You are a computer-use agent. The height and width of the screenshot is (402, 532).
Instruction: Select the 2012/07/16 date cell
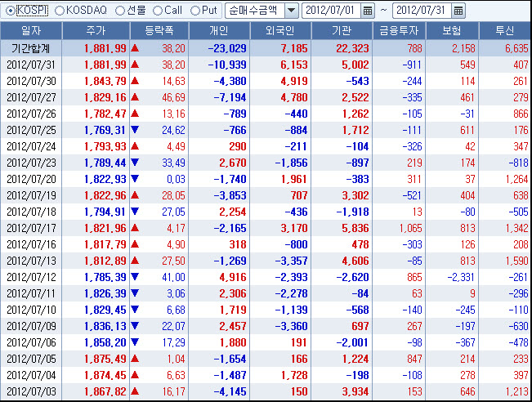[31, 244]
